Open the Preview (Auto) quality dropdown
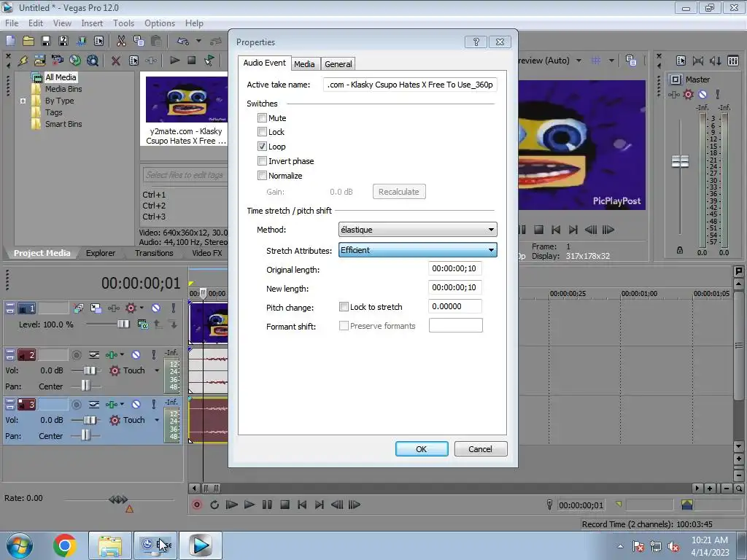The image size is (747, 560). [x=578, y=61]
